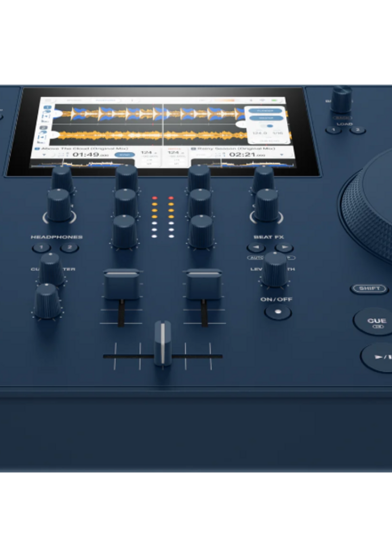Click the ringed knob above HEADPHONES label
392x549 pixels.
pos(59,205)
